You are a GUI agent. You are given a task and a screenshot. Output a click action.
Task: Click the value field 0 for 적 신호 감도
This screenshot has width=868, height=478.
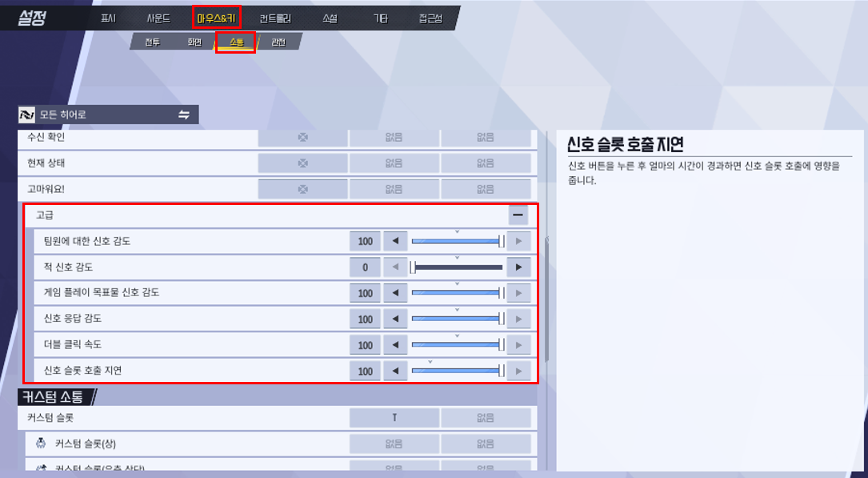pos(366,267)
